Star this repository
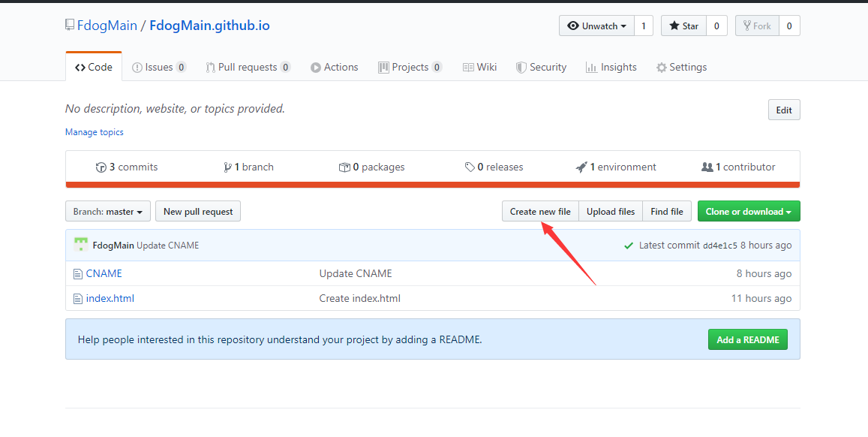 [x=683, y=26]
